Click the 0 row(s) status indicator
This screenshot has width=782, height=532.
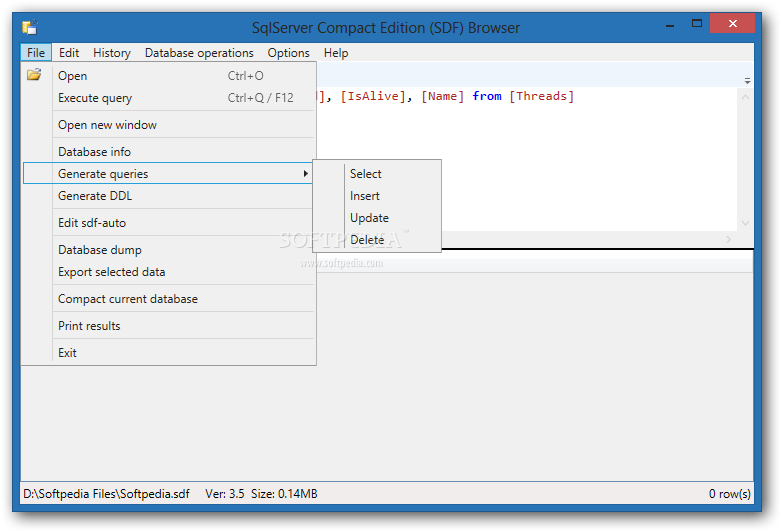coord(730,494)
